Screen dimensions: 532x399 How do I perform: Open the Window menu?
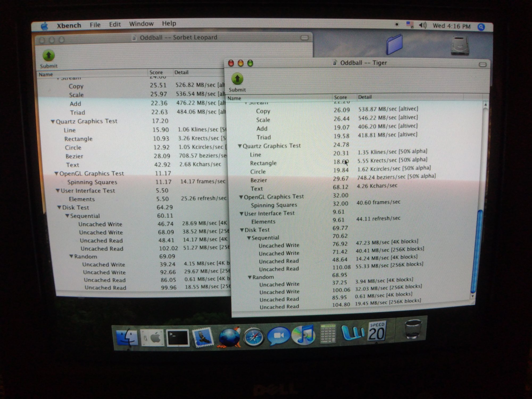(141, 24)
